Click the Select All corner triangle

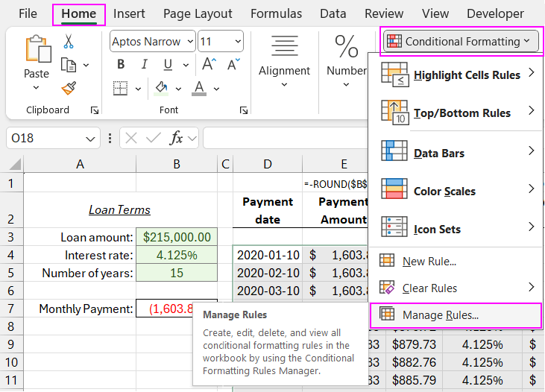pyautogui.click(x=15, y=164)
